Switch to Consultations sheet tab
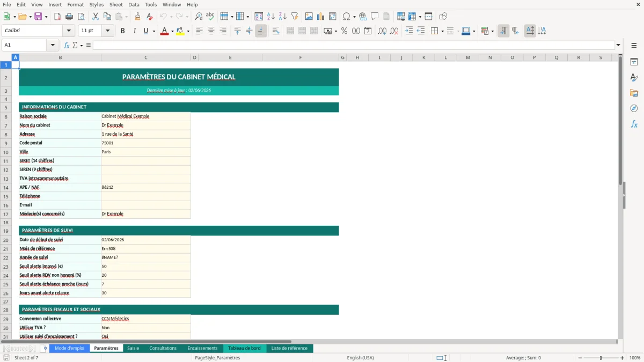This screenshot has width=644, height=362. (x=163, y=348)
